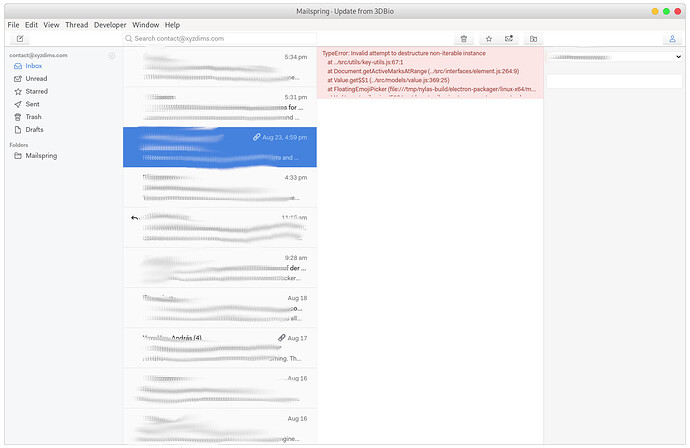Image resolution: width=690 pixels, height=448 pixels.
Task: Open the Help menu
Action: click(172, 25)
